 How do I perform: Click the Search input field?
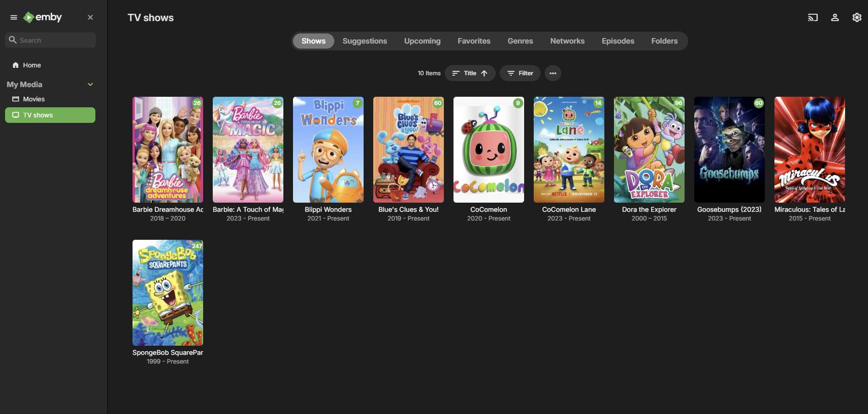click(x=50, y=40)
